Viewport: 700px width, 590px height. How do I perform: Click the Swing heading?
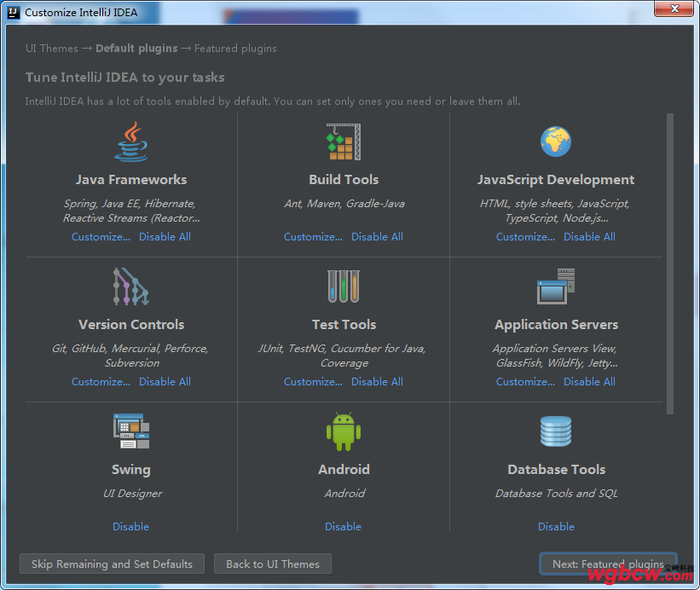point(131,470)
